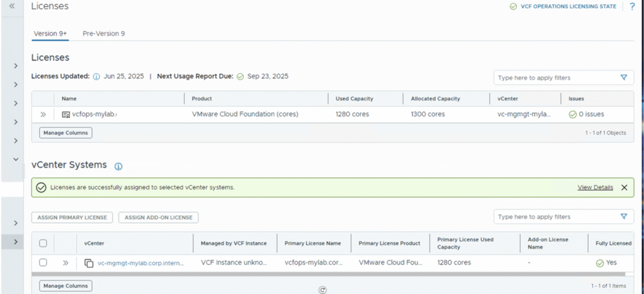Open View Details link in banner
Viewport: 644px width, 294px height.
point(595,188)
